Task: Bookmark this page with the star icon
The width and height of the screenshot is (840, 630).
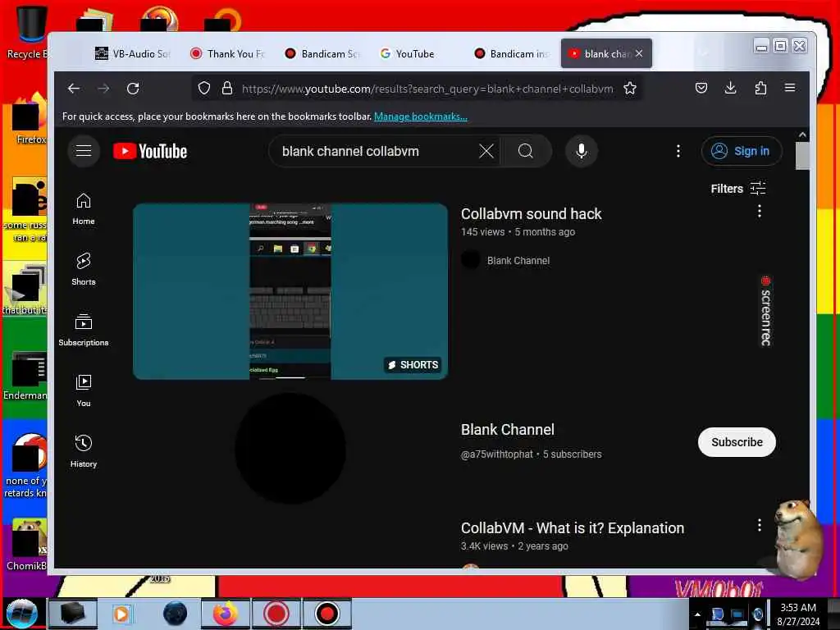Action: [630, 89]
